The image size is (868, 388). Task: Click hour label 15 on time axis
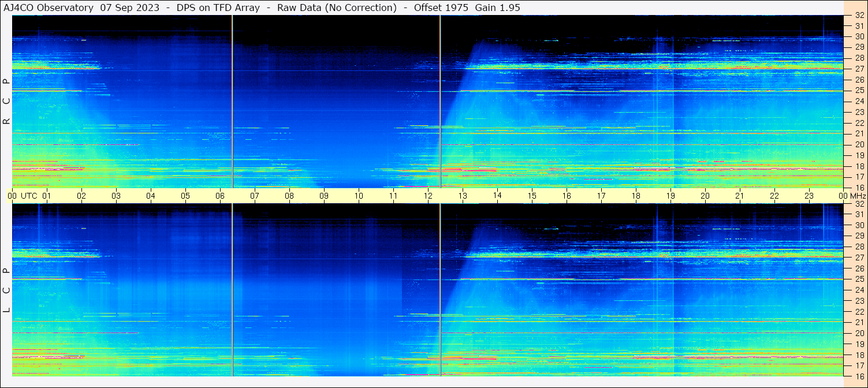[x=532, y=196]
